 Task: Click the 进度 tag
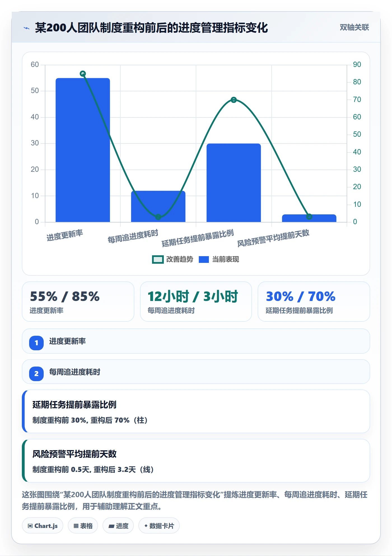point(118,526)
